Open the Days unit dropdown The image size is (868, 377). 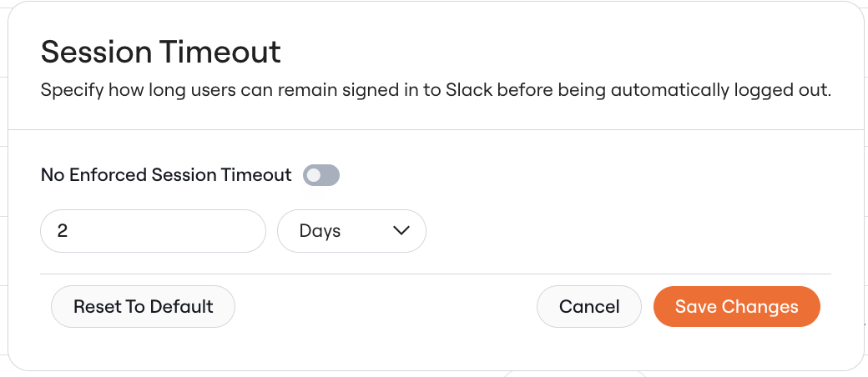coord(351,231)
